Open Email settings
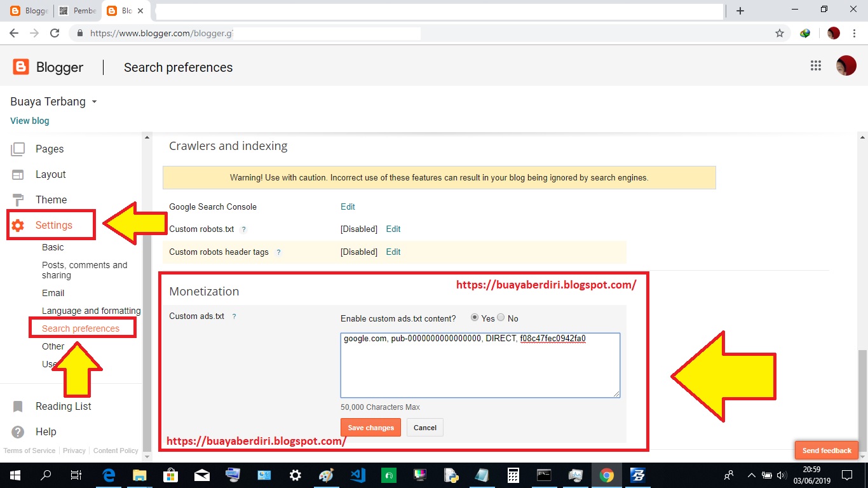The width and height of the screenshot is (868, 488). pos(53,293)
